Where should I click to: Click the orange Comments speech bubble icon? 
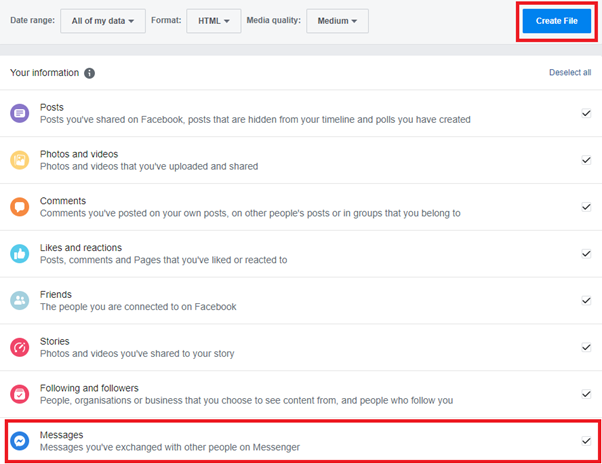20,207
